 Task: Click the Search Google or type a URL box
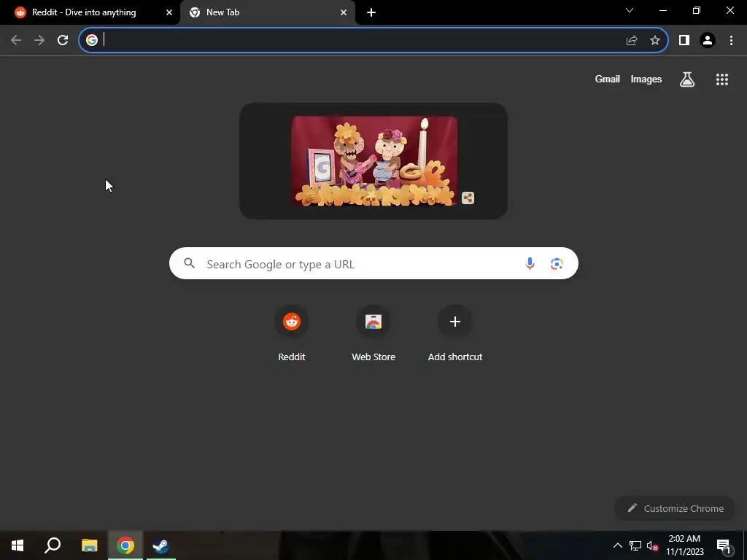tap(373, 263)
